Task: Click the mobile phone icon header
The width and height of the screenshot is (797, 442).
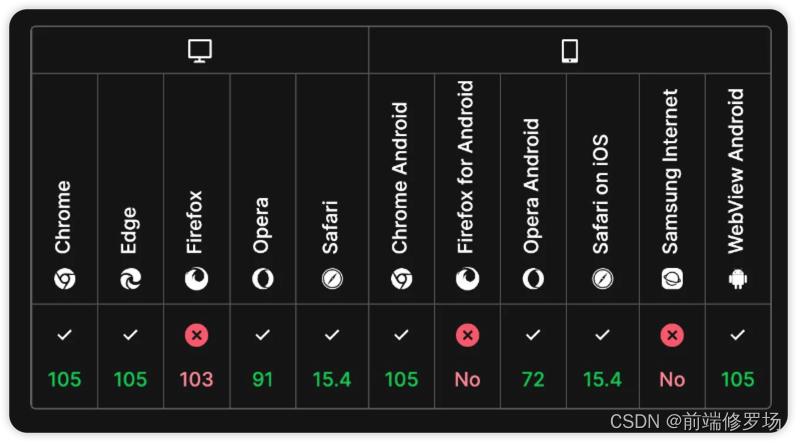Action: [x=570, y=51]
